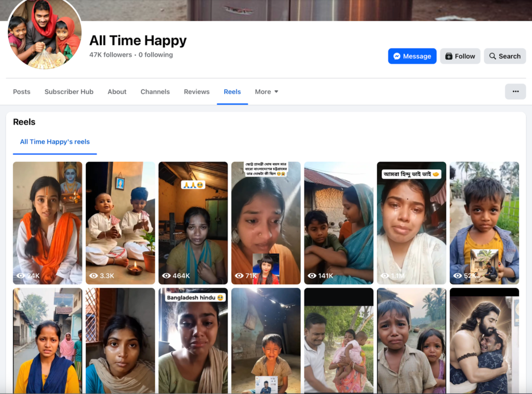The width and height of the screenshot is (532, 394).
Task: Select All Time Happy's reels sub-tab
Action: [x=55, y=142]
